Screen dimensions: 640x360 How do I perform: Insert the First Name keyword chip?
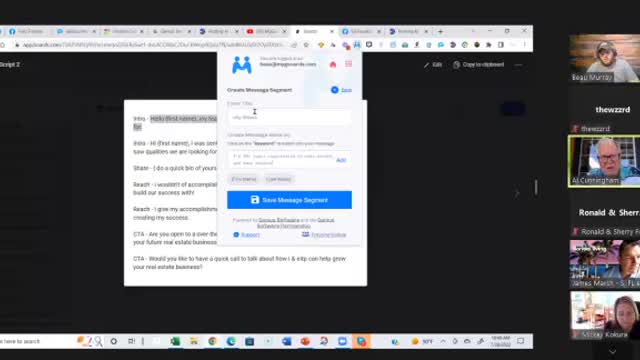pos(244,179)
